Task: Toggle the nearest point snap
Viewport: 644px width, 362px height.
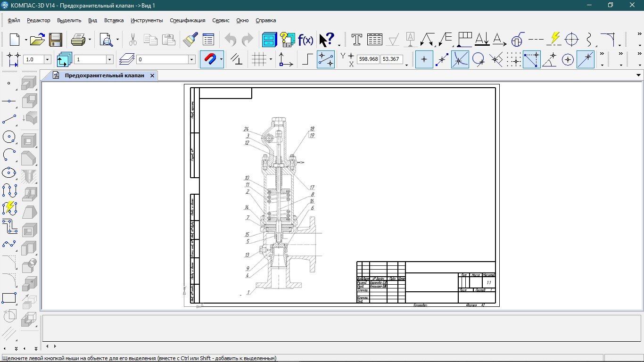Action: click(424, 59)
